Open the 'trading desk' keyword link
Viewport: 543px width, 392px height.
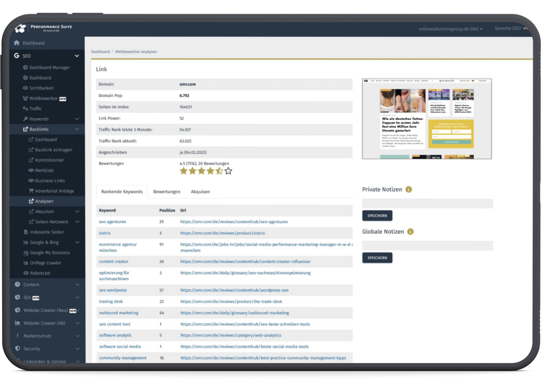pos(111,302)
